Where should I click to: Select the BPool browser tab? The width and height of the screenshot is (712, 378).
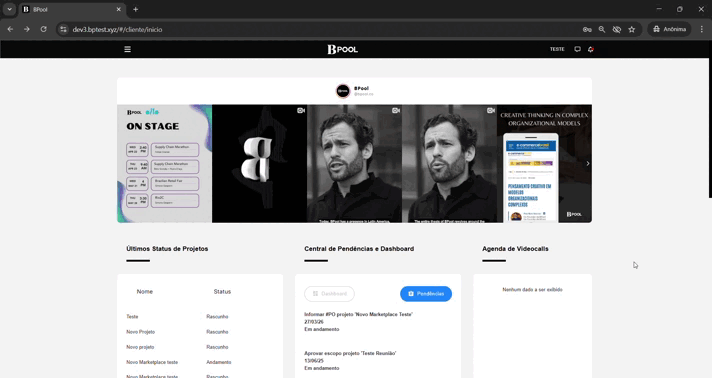(x=72, y=9)
